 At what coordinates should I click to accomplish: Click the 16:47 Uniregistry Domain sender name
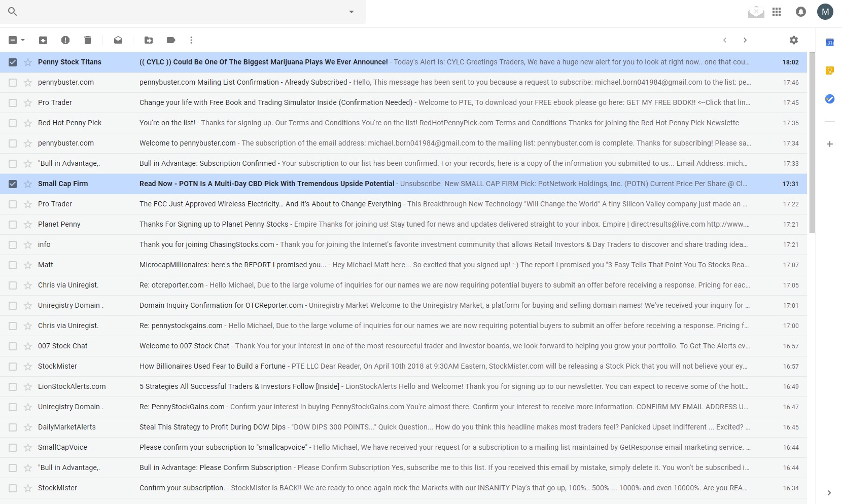click(x=71, y=407)
